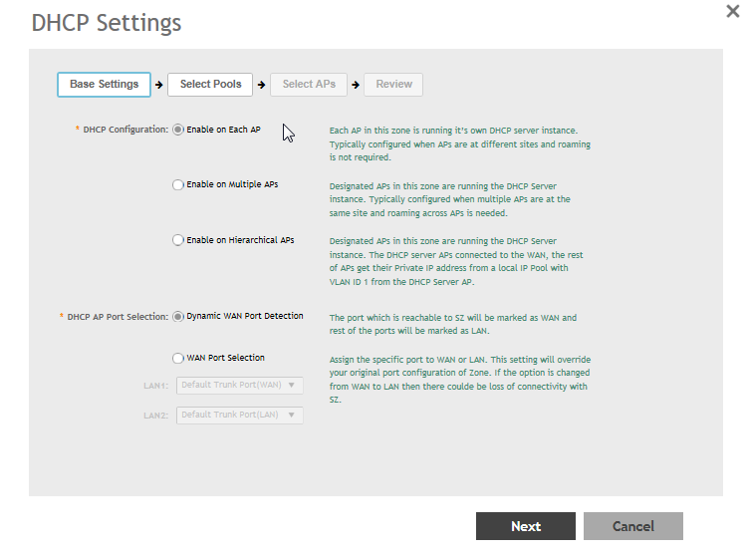Click the arrow after Base Settings step
Viewport: 749px width, 560px height.
(159, 85)
